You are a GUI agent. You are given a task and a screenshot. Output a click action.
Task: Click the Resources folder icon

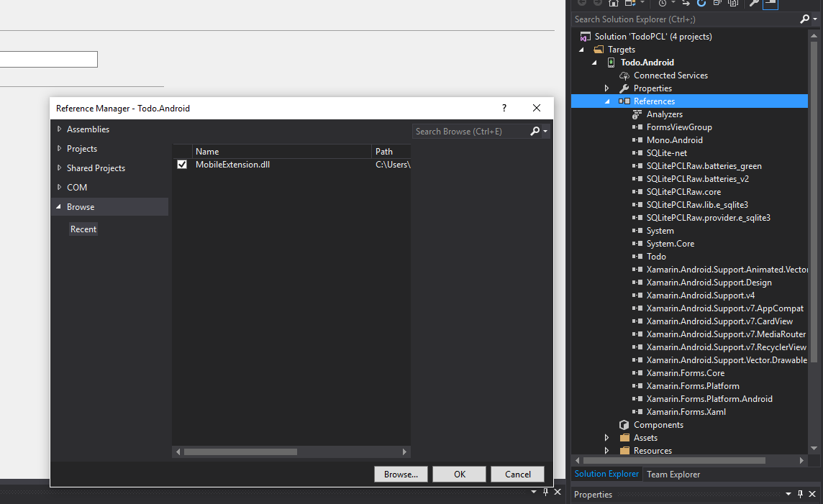[624, 451]
